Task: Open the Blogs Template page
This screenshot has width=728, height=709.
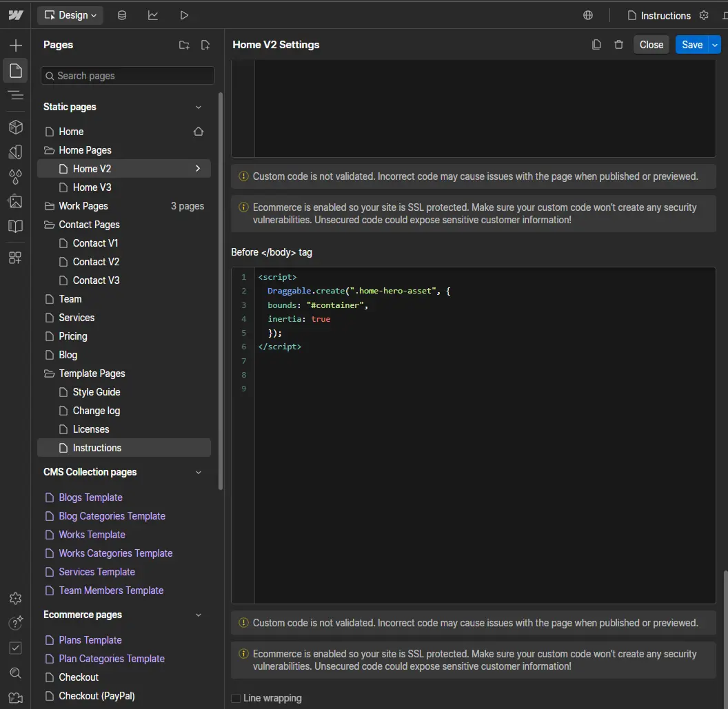Action: pyautogui.click(x=90, y=497)
